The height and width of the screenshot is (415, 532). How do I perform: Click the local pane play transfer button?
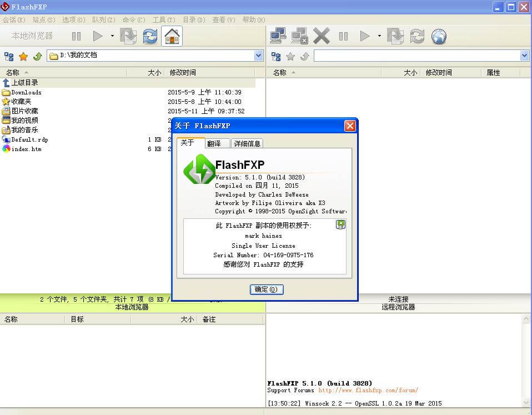point(98,36)
